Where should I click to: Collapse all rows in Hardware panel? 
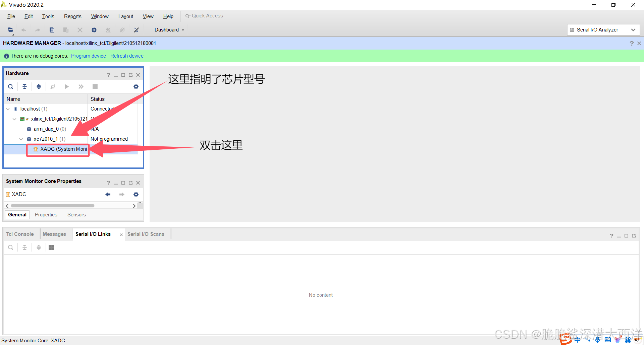[x=24, y=87]
